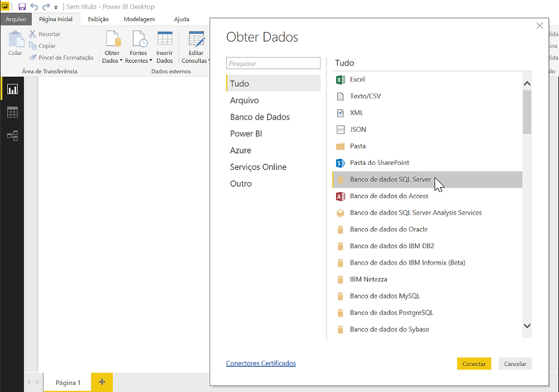This screenshot has width=559, height=392.
Task: Select the Página 1 page tab
Action: (x=68, y=382)
